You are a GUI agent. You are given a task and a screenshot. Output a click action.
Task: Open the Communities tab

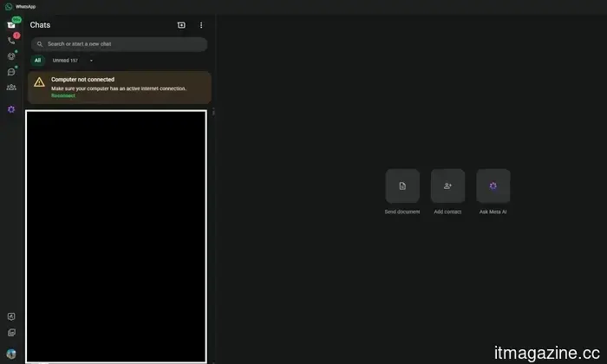(11, 88)
